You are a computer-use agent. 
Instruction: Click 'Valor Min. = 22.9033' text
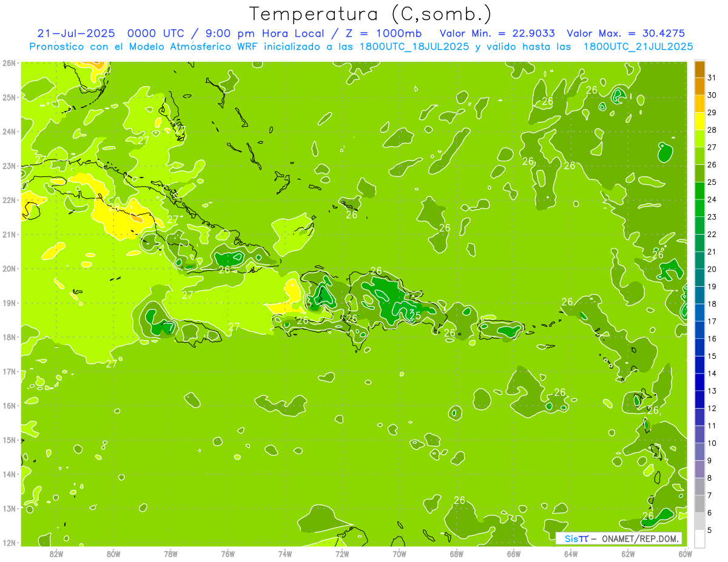tap(496, 33)
